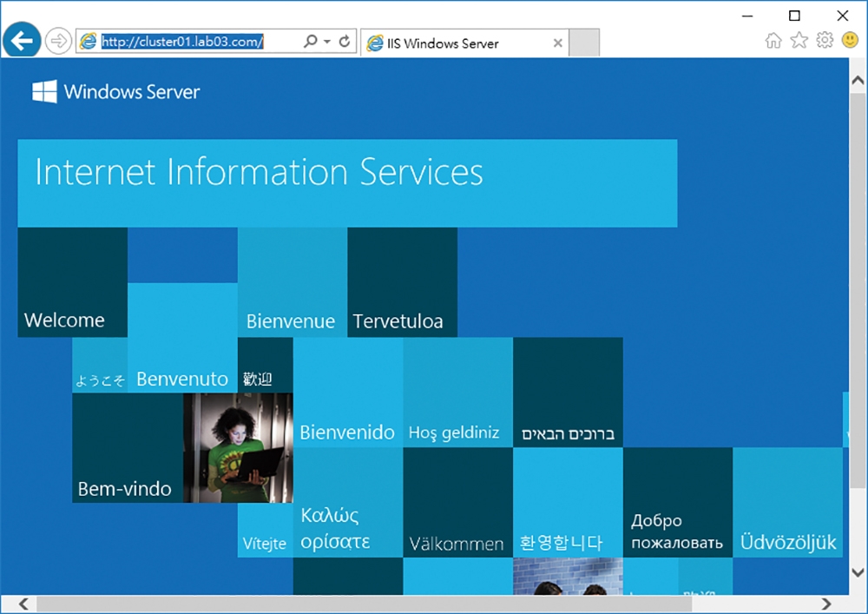Viewport: 868px width, 614px height.
Task: Click the Bem-vindo tile
Action: click(128, 448)
